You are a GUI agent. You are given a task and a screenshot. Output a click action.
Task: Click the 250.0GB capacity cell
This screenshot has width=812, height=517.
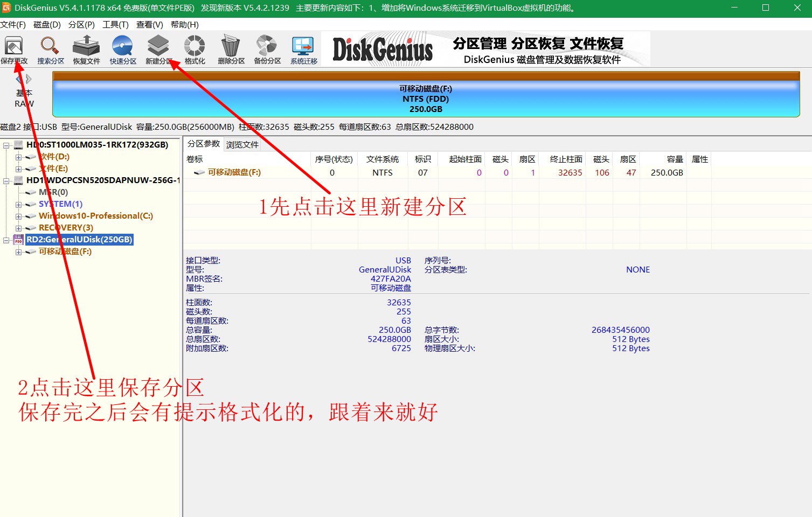667,173
